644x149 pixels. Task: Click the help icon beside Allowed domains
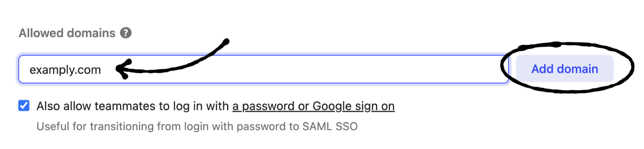coord(126,33)
